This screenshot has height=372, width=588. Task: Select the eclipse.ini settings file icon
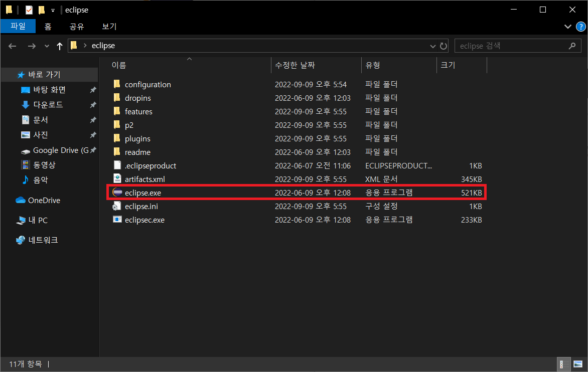click(117, 206)
